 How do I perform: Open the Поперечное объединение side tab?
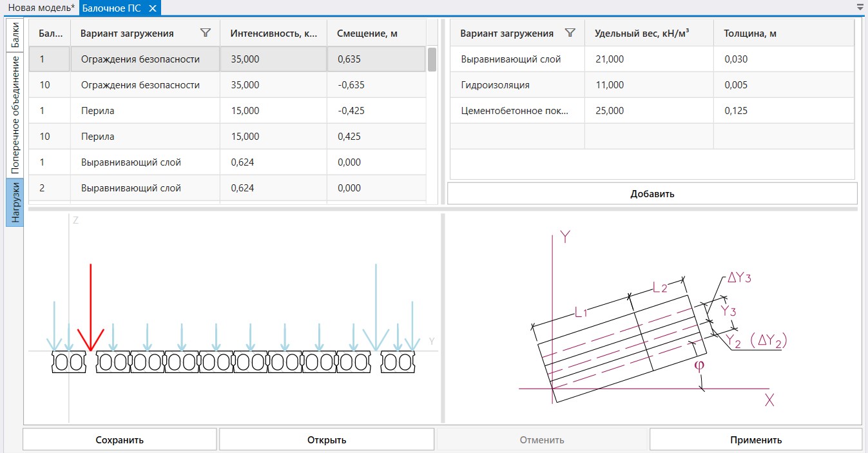click(15, 115)
